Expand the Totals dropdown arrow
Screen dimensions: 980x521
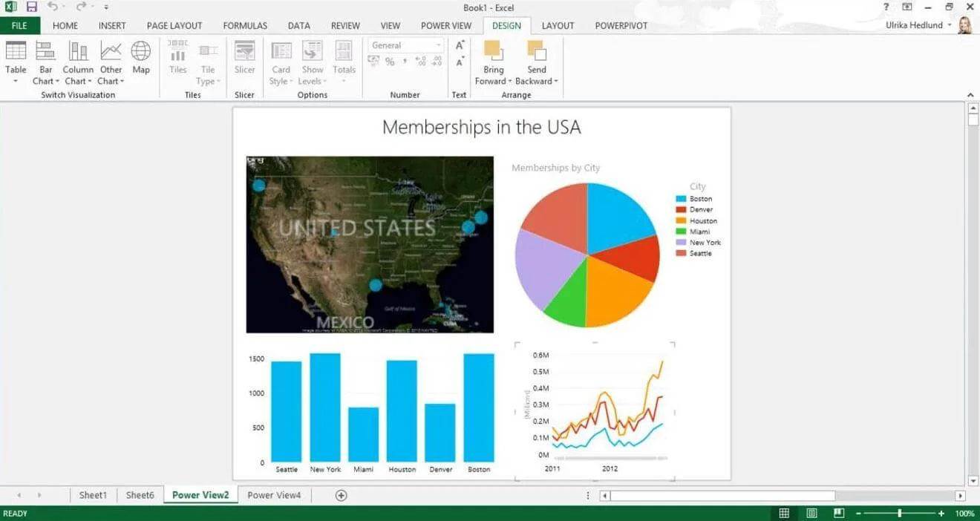(x=344, y=81)
